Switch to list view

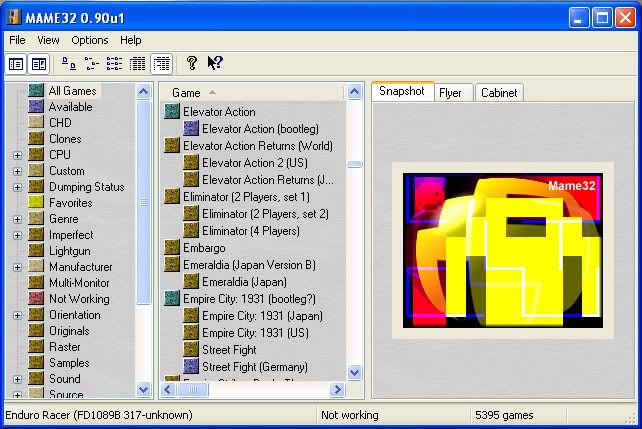[x=114, y=63]
